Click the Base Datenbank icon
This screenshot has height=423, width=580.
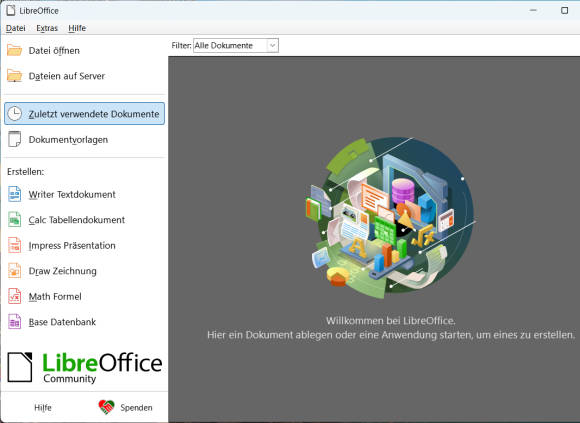(14, 322)
